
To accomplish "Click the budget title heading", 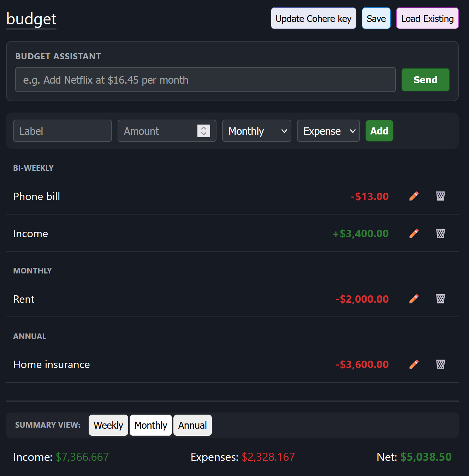I will click(x=31, y=19).
